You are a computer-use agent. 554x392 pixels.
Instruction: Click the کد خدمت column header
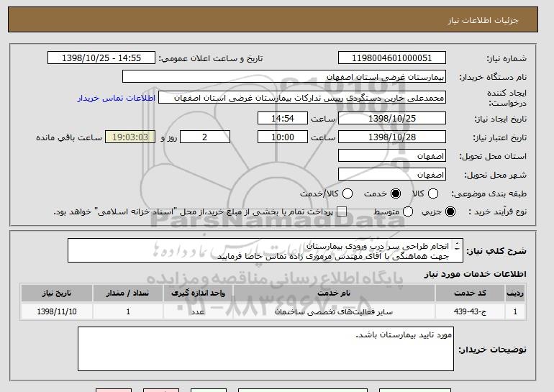coord(470,293)
